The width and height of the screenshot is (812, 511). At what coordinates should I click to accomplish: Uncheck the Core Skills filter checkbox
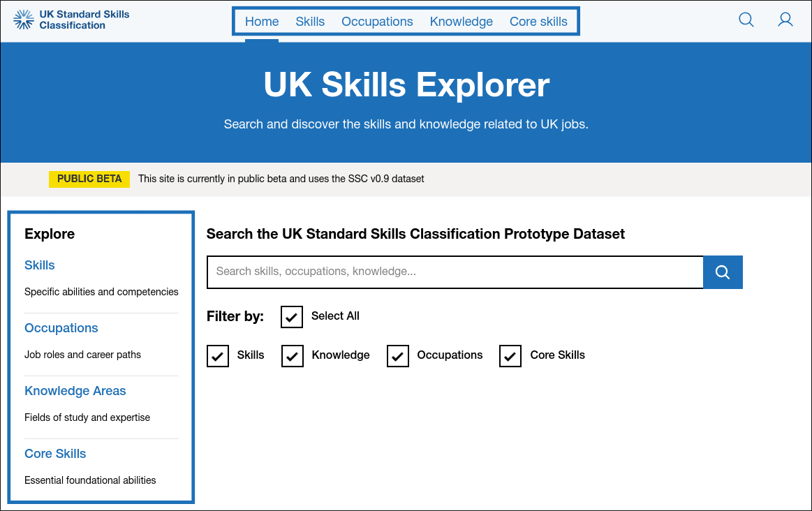tap(510, 356)
